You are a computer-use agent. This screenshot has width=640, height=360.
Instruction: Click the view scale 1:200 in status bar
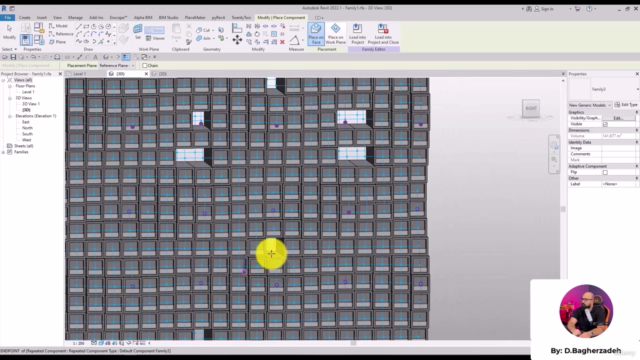pos(78,343)
